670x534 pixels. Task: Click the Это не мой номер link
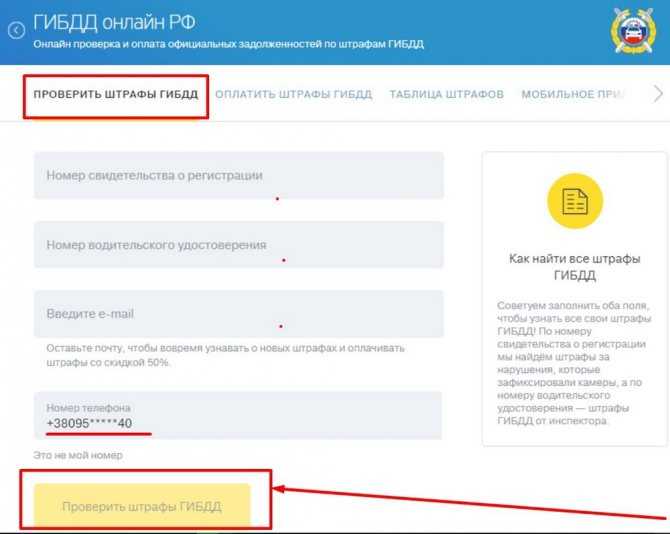(78, 455)
